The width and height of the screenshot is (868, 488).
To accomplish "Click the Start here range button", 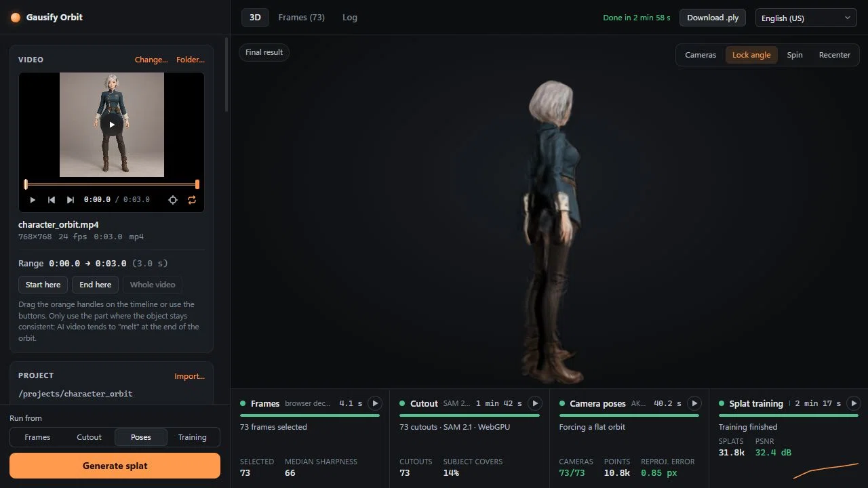I will pos(43,285).
